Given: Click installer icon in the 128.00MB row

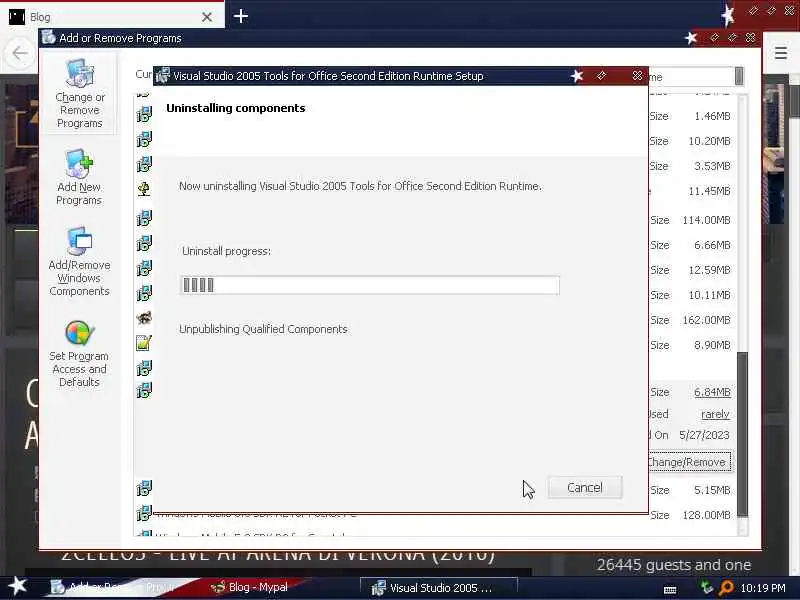Looking at the screenshot, I should tap(144, 513).
